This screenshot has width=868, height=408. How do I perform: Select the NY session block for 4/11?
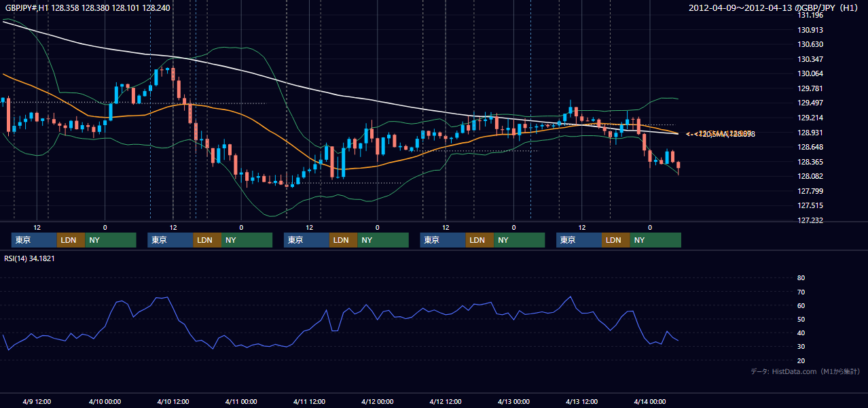(383, 240)
